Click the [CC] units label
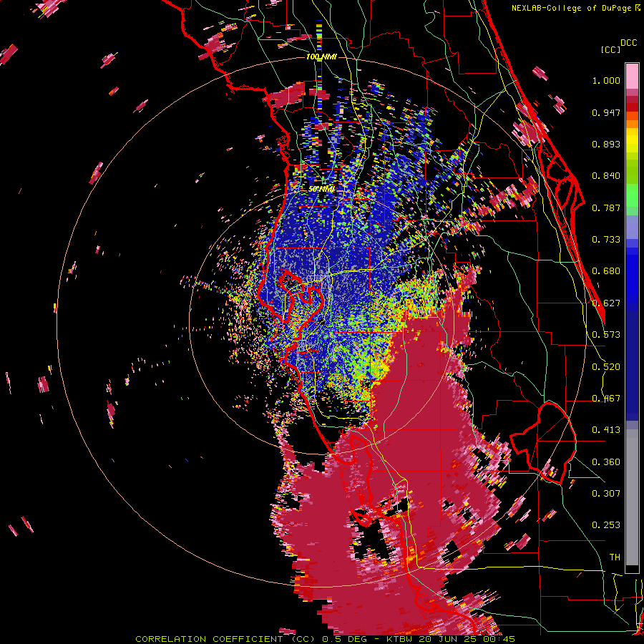 (x=610, y=49)
